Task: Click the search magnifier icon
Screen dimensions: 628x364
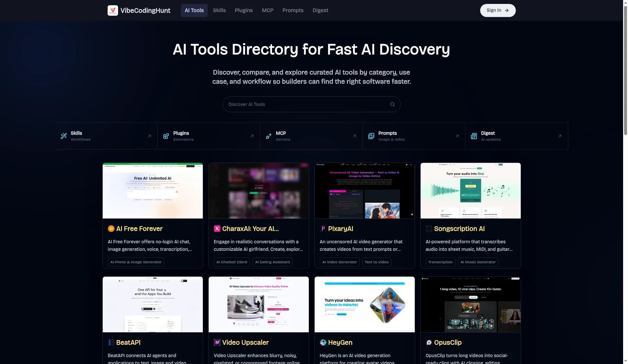Action: [x=392, y=104]
